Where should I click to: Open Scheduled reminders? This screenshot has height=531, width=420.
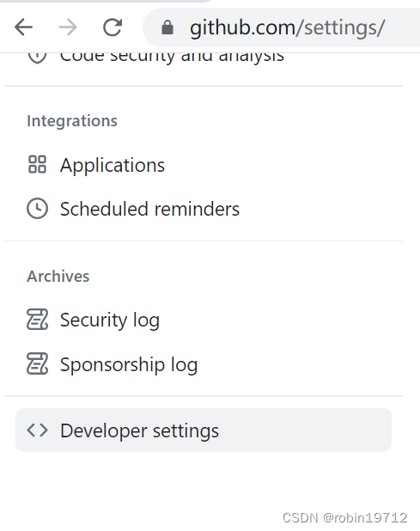point(149,209)
